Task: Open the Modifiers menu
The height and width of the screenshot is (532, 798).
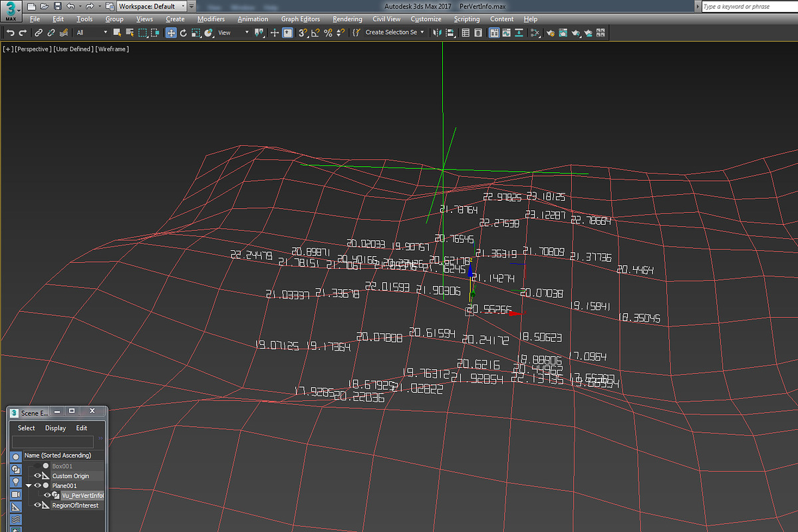Action: click(x=211, y=19)
